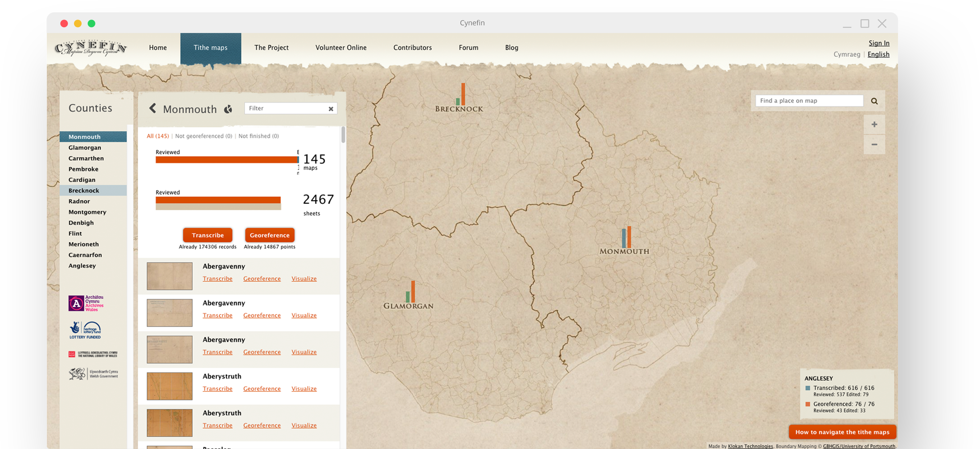The width and height of the screenshot is (980, 449).
Task: Click the green macOS maximize dot
Action: (91, 24)
